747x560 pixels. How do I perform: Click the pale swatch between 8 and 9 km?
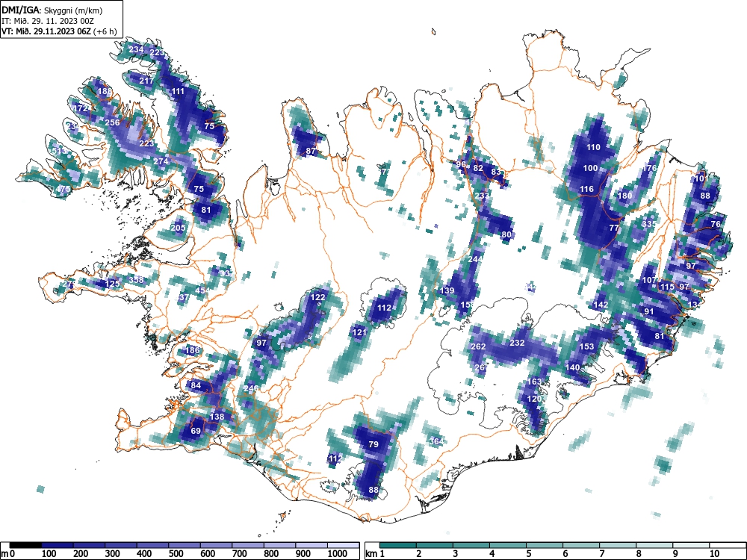[x=654, y=545]
